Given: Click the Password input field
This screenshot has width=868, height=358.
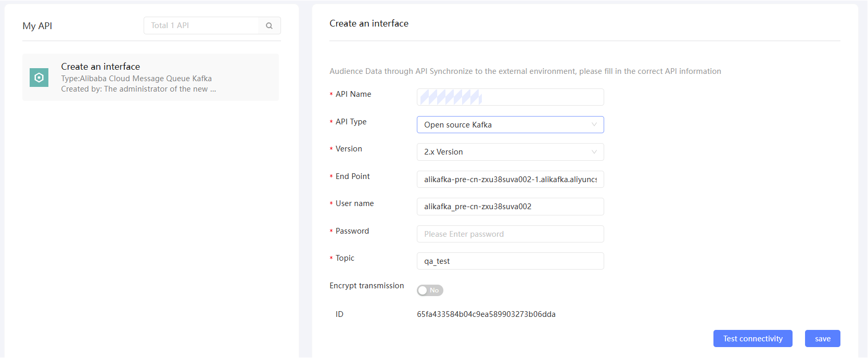Looking at the screenshot, I should [510, 234].
